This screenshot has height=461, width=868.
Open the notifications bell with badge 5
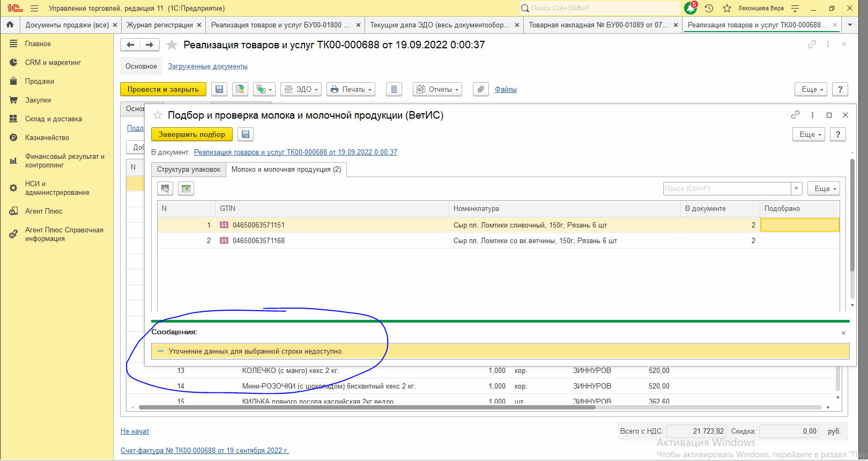tap(691, 8)
